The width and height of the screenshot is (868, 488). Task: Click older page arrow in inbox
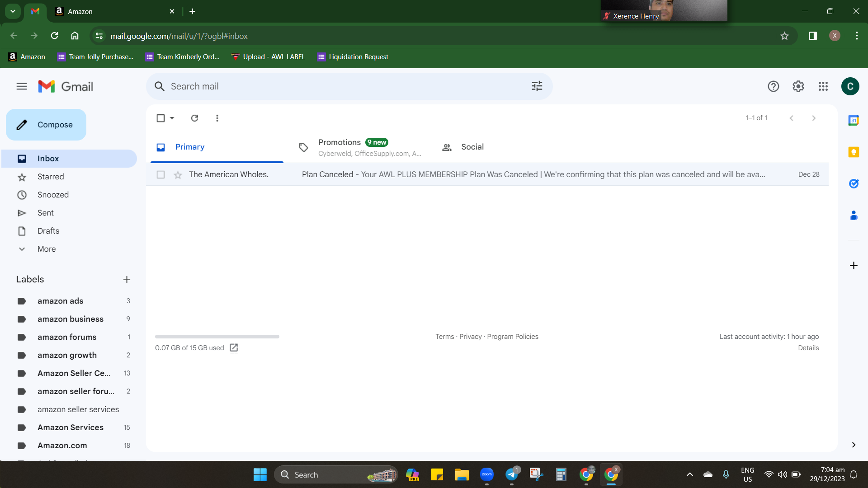pyautogui.click(x=813, y=118)
